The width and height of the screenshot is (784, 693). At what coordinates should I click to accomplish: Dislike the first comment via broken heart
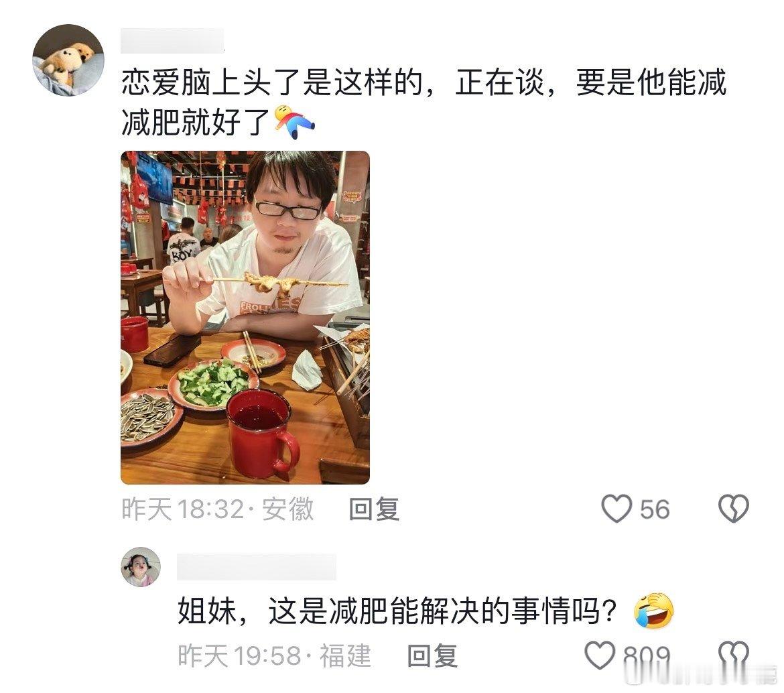(x=734, y=509)
